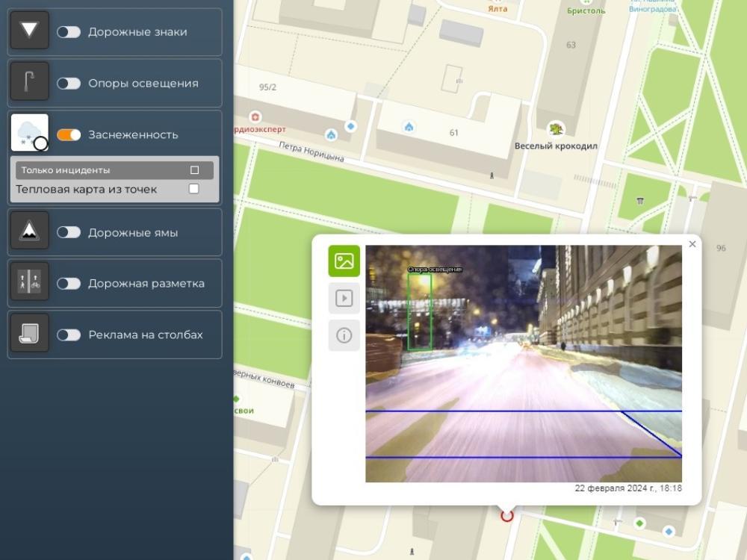747x560 pixels.
Task: Click the pole advertising scroll icon
Action: point(30,334)
